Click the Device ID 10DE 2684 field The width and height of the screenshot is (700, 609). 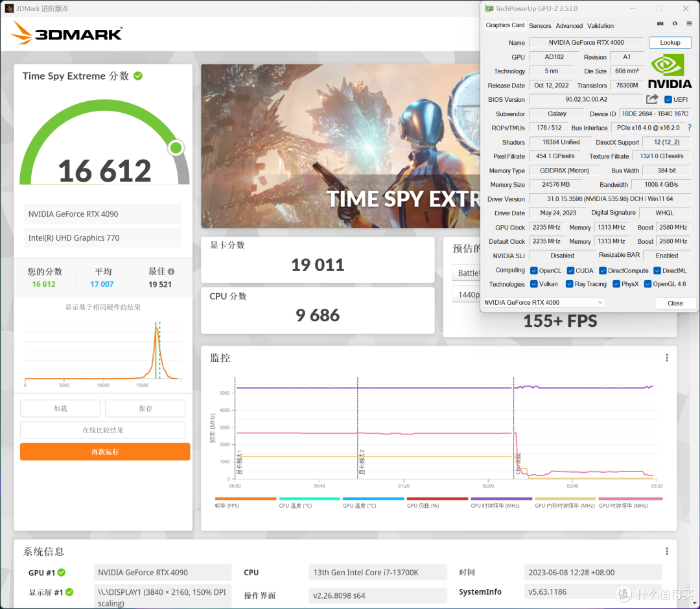(655, 114)
